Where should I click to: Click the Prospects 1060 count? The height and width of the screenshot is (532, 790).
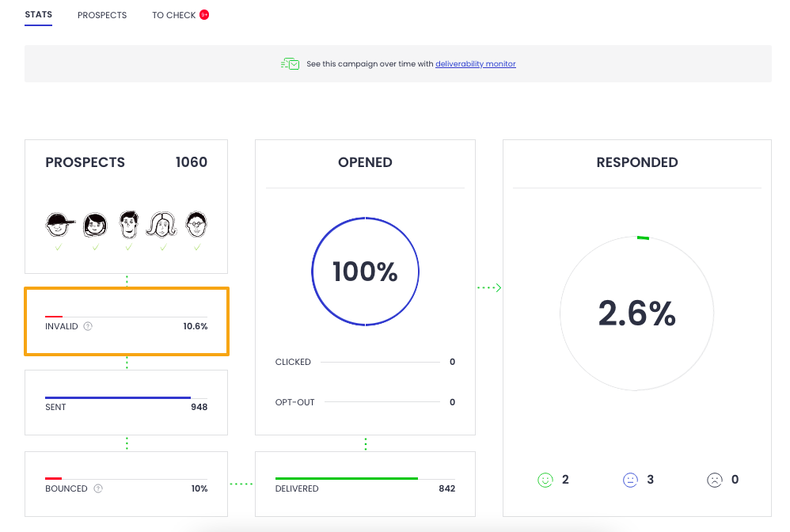tap(191, 162)
